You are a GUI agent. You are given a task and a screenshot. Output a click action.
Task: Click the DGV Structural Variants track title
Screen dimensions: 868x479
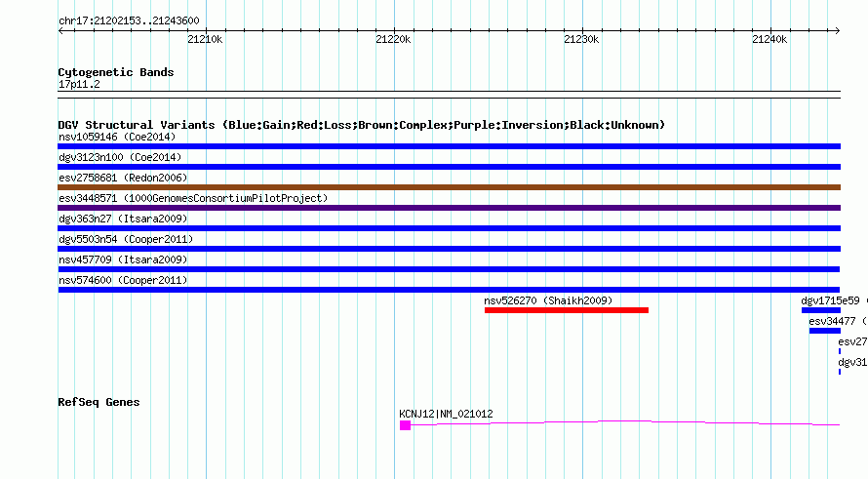pos(362,125)
